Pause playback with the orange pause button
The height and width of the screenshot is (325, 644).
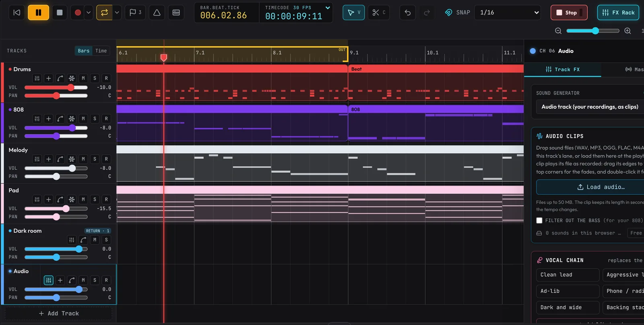point(39,12)
